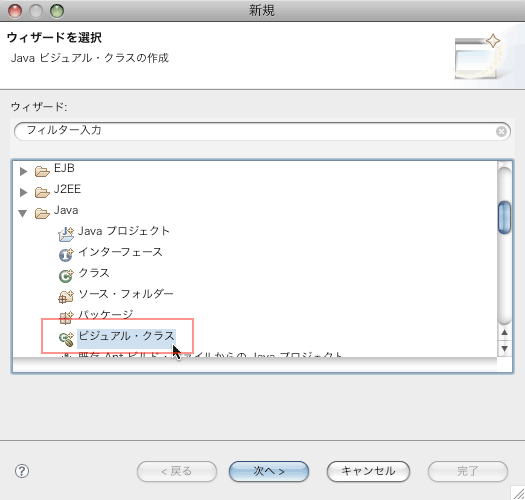Click the パッケージ icon
The image size is (525, 500).
(66, 317)
